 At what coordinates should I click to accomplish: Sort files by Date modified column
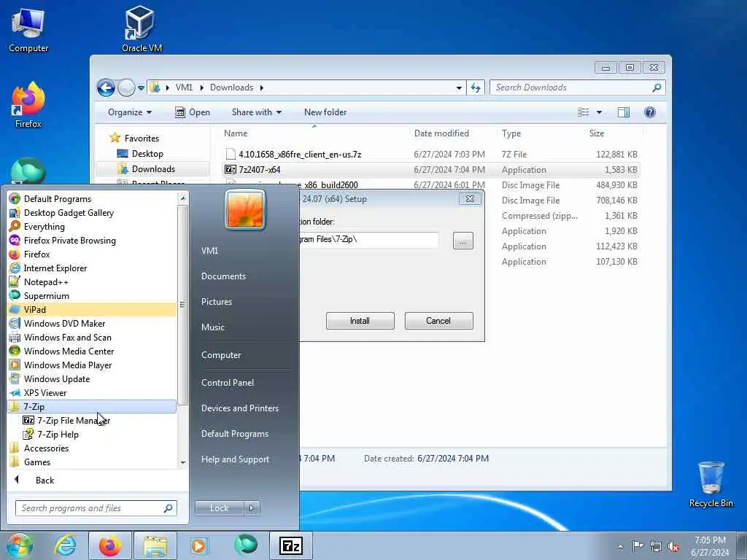pyautogui.click(x=441, y=133)
